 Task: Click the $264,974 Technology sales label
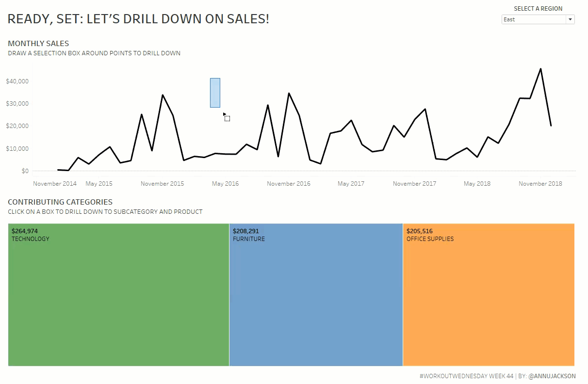pos(24,231)
